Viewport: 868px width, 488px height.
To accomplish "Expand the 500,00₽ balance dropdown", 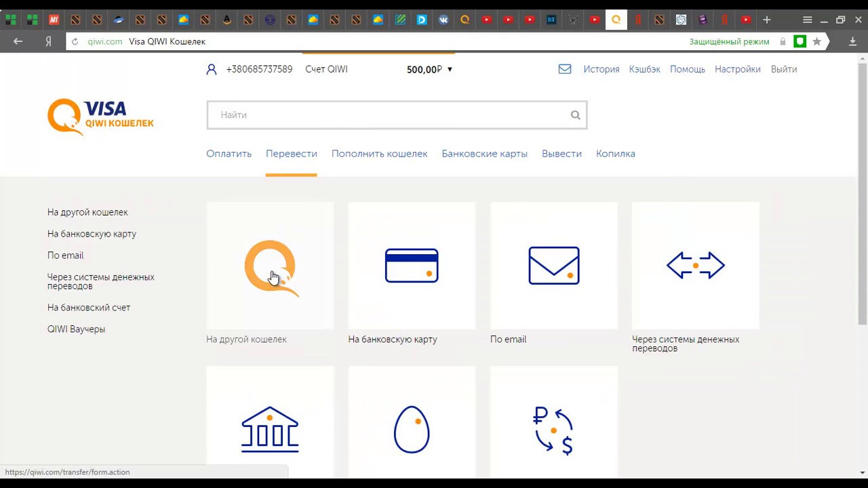I will [x=450, y=69].
